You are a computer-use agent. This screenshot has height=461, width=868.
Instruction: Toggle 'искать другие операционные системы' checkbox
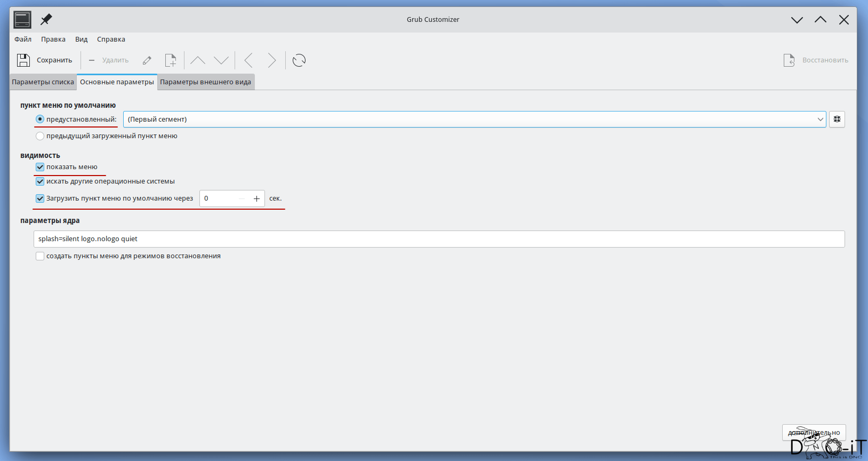click(x=40, y=181)
